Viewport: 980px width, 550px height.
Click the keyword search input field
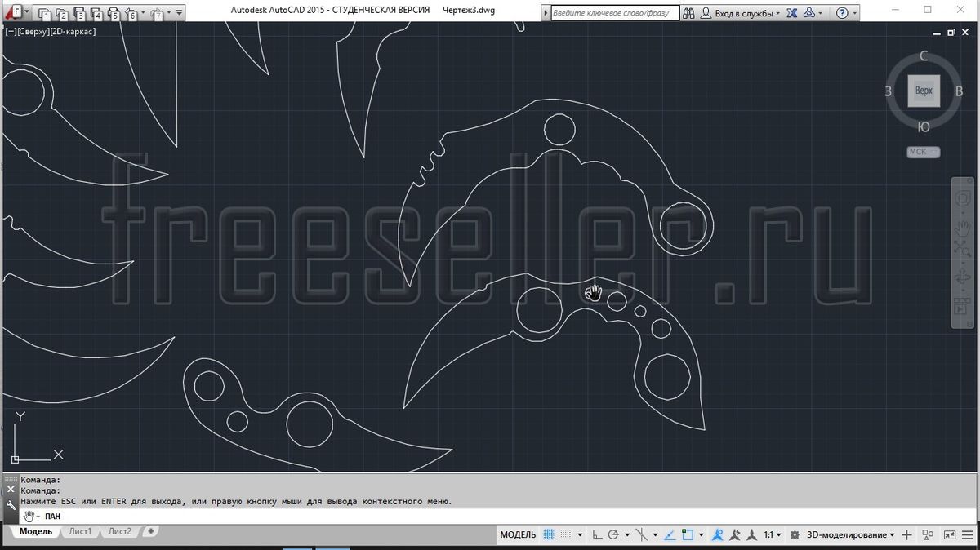612,13
